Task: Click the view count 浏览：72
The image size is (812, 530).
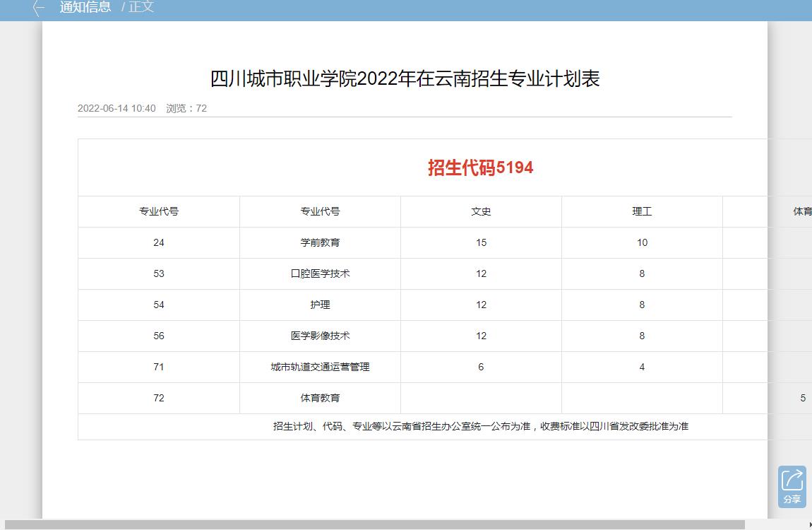Action: coord(186,108)
